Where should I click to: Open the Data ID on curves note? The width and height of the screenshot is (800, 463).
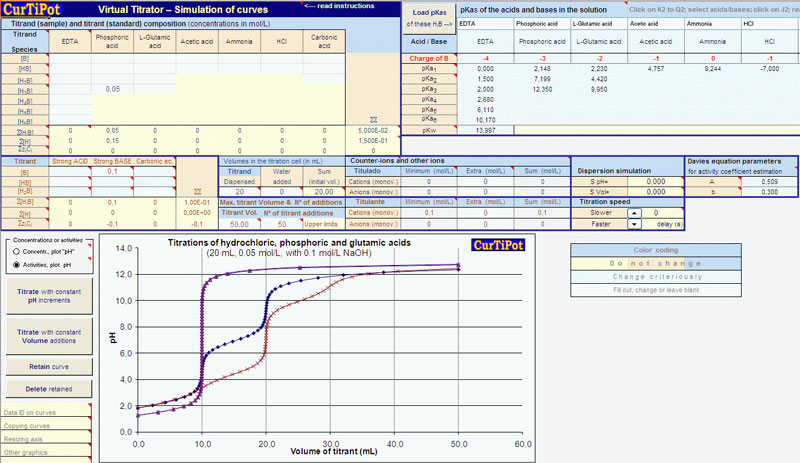point(46,412)
